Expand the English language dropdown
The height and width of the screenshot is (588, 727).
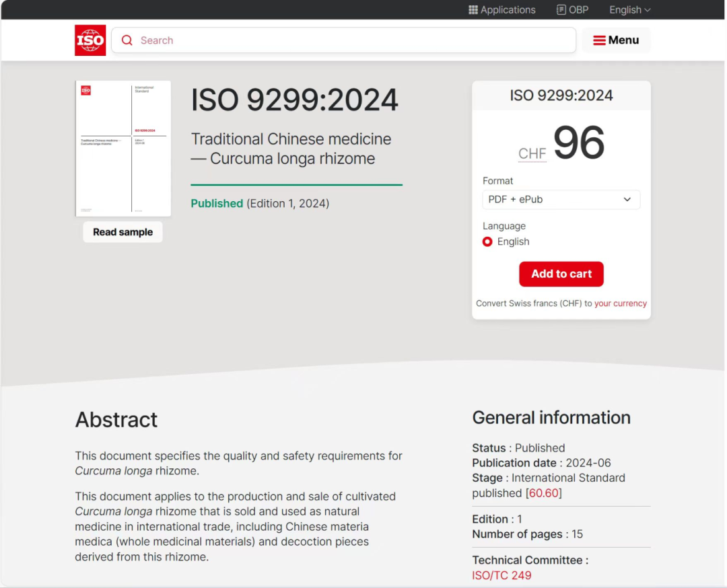tap(629, 9)
